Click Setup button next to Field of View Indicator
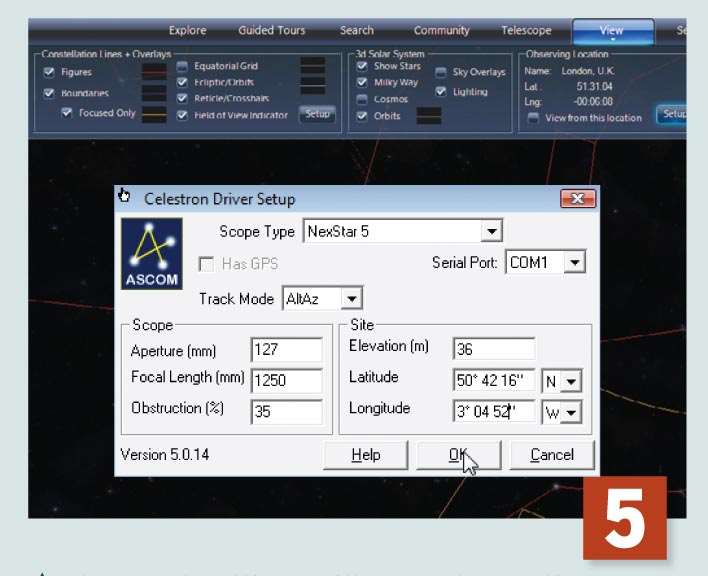This screenshot has height=576, width=708. [317, 114]
